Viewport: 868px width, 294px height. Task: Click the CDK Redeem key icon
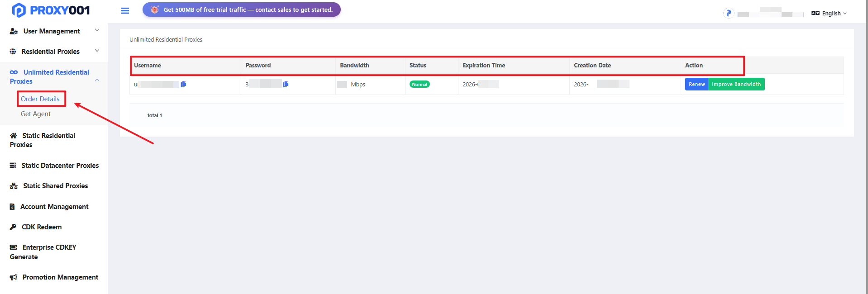point(13,227)
